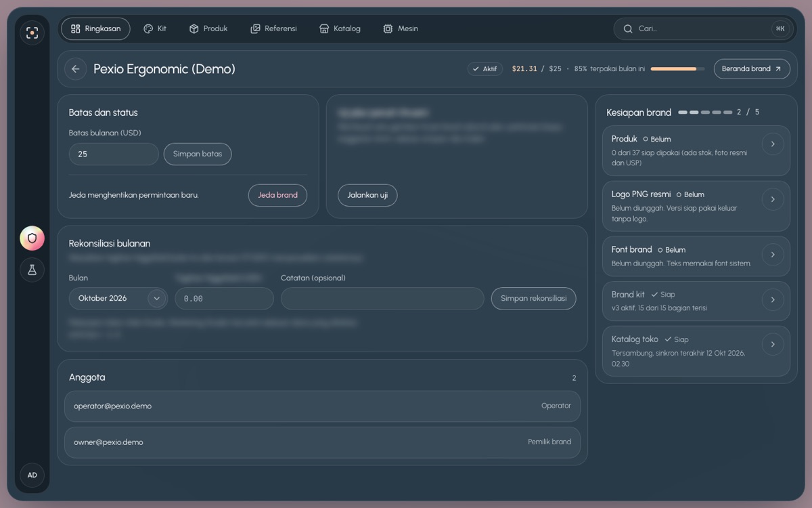The height and width of the screenshot is (508, 812).
Task: Switch to the Referensi tab
Action: coord(273,29)
